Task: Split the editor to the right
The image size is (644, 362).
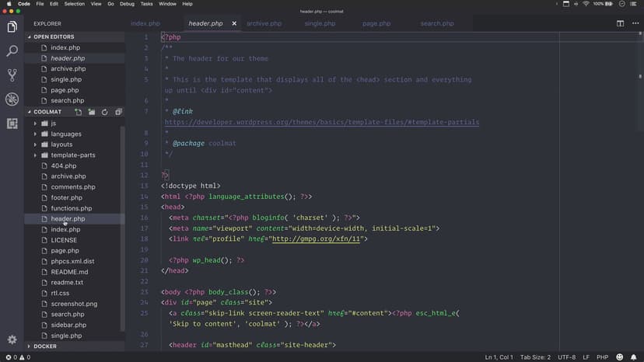Action: tap(620, 23)
